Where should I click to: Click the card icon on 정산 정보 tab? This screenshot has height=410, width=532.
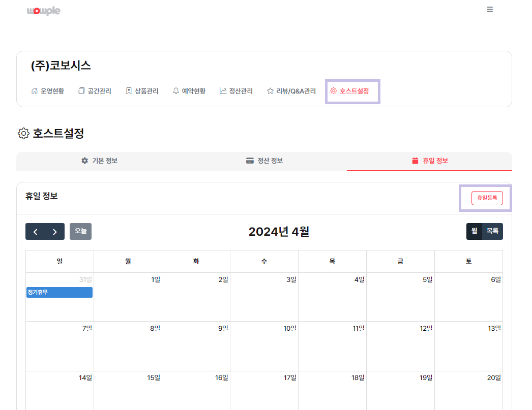[250, 161]
